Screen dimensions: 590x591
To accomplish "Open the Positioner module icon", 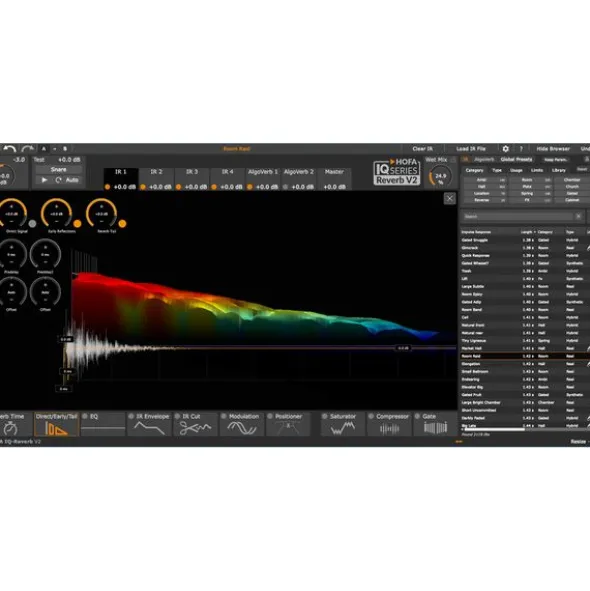I will 288,428.
